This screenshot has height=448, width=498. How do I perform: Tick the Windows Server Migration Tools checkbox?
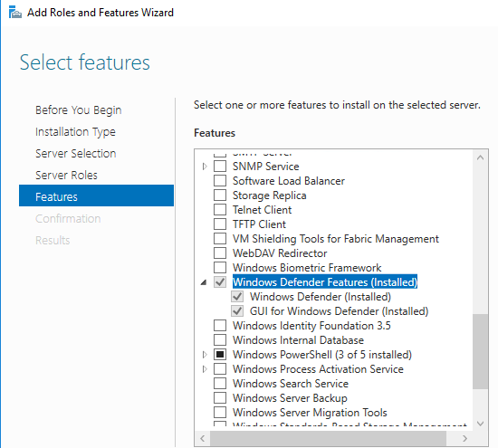coord(220,412)
